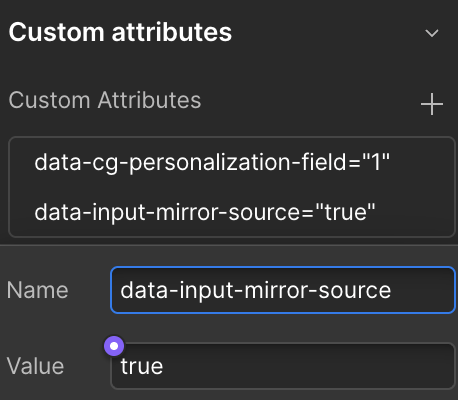Screen dimensions: 458x400
Task: Add a new custom attribute with plus icon
Action: tap(432, 104)
